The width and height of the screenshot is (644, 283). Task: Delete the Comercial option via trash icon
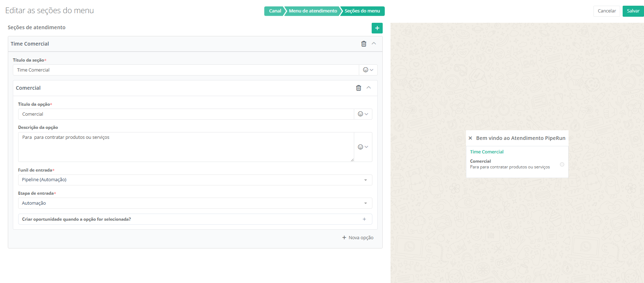tap(358, 88)
